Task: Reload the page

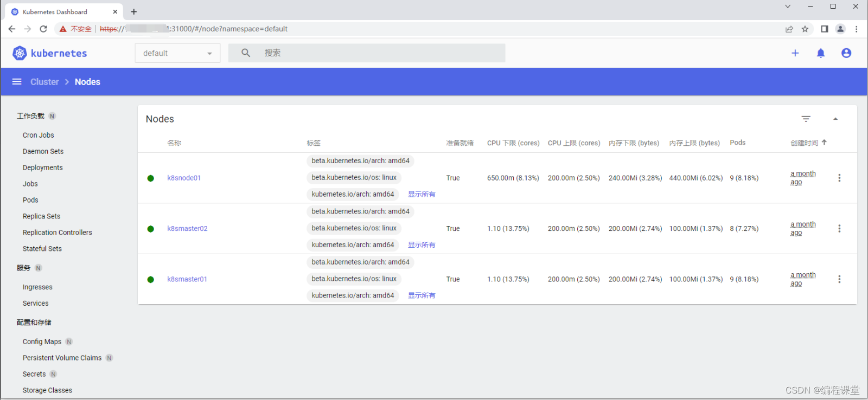Action: click(x=43, y=29)
